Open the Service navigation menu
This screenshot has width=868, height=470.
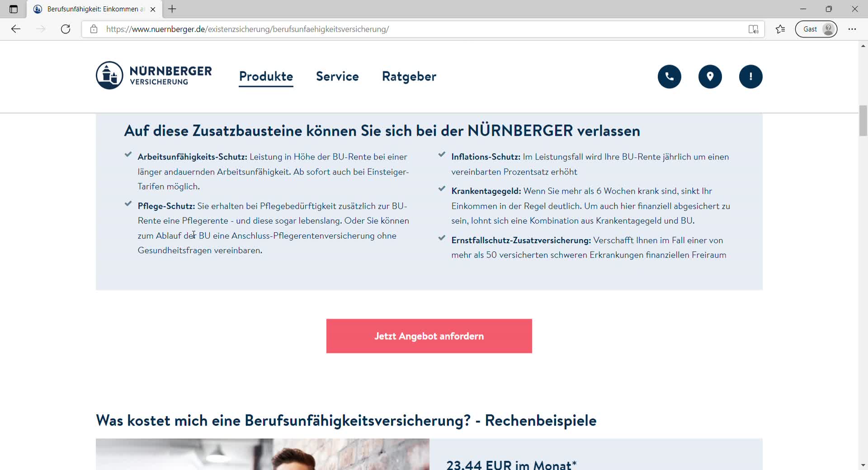click(x=337, y=76)
